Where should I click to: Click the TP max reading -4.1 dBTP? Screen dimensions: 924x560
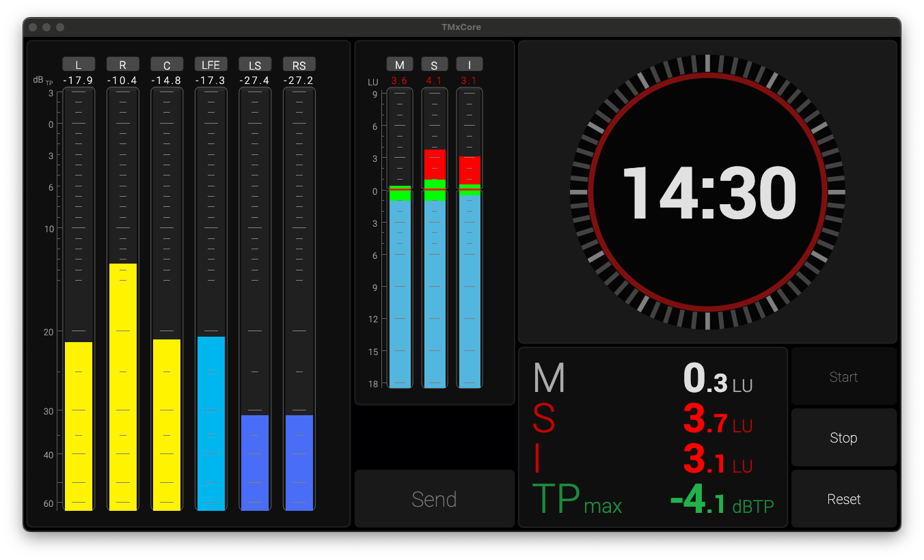721,504
